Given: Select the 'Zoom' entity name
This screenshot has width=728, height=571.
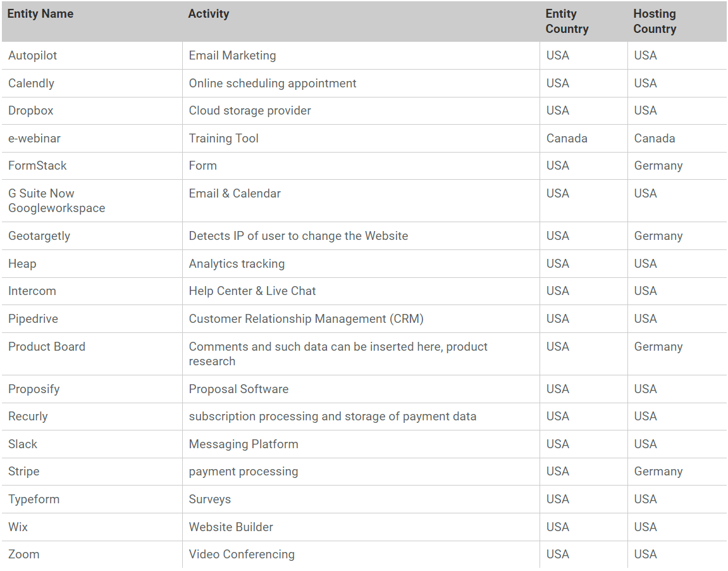Looking at the screenshot, I should pyautogui.click(x=23, y=555).
